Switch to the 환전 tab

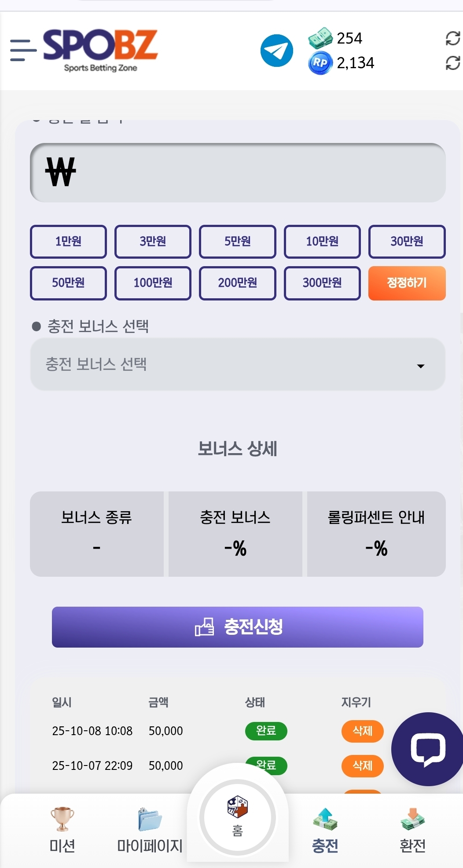pyautogui.click(x=412, y=830)
